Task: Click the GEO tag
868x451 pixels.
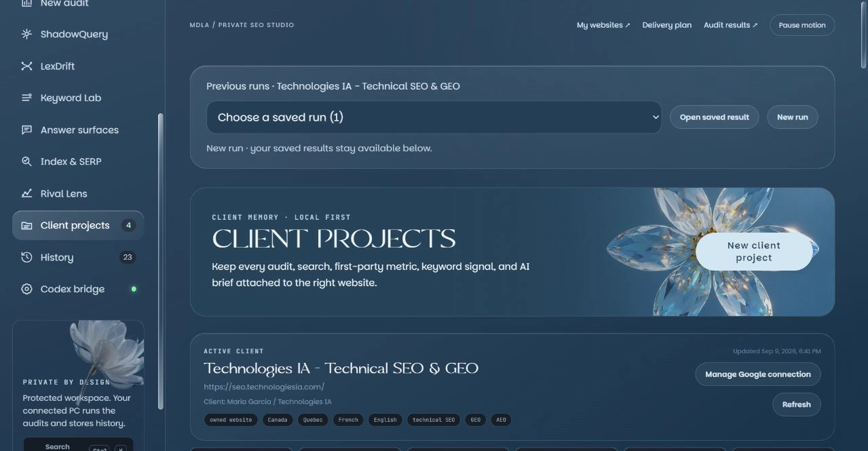Action: coord(475,420)
